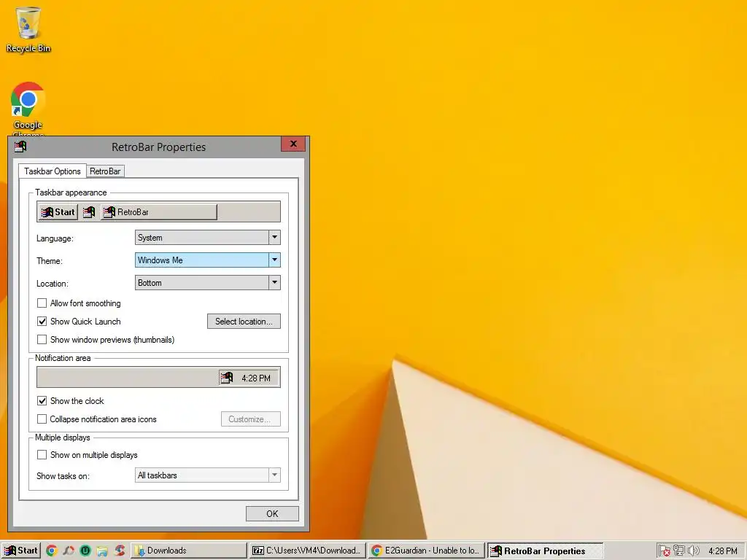The image size is (747, 560).
Task: Switch to the 7-Zip C:\Users\VM4 taskbar window
Action: (308, 551)
